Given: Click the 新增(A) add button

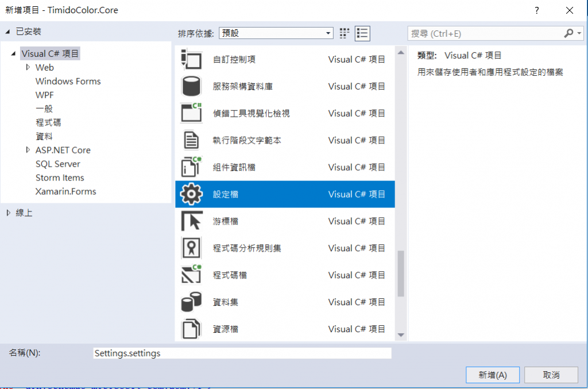Looking at the screenshot, I should point(493,375).
